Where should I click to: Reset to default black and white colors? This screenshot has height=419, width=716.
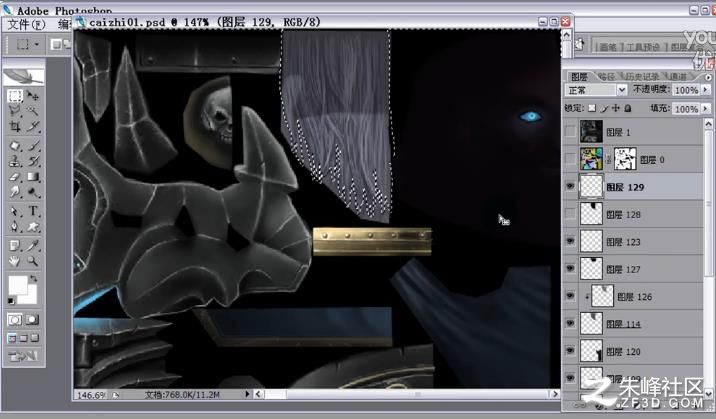11,301
